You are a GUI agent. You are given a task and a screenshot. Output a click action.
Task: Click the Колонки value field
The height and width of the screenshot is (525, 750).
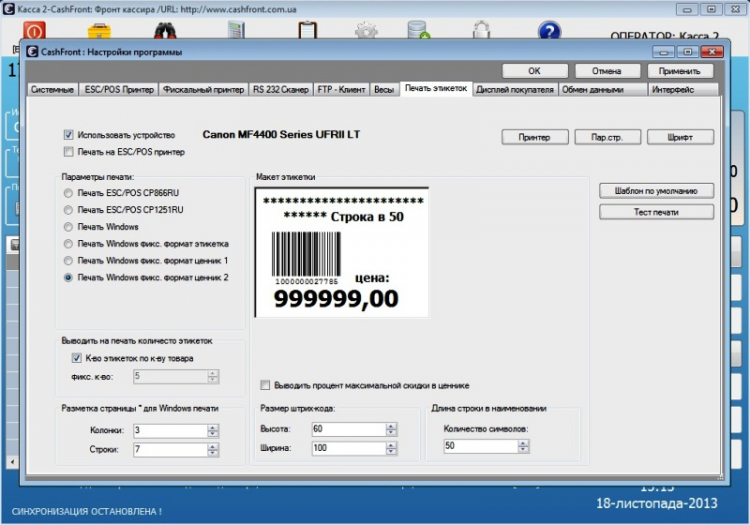coord(170,430)
